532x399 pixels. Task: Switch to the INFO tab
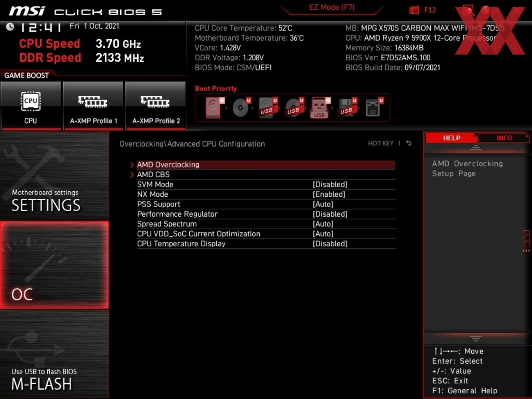point(504,138)
